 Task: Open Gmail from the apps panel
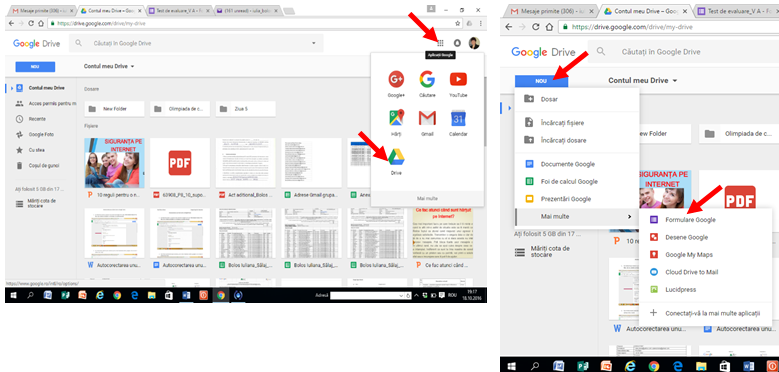tap(427, 123)
